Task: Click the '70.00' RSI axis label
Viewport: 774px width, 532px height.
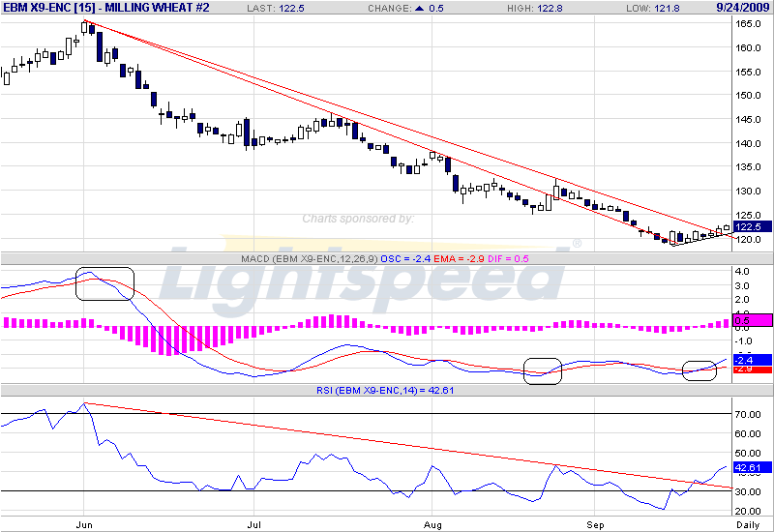Action: 748,415
